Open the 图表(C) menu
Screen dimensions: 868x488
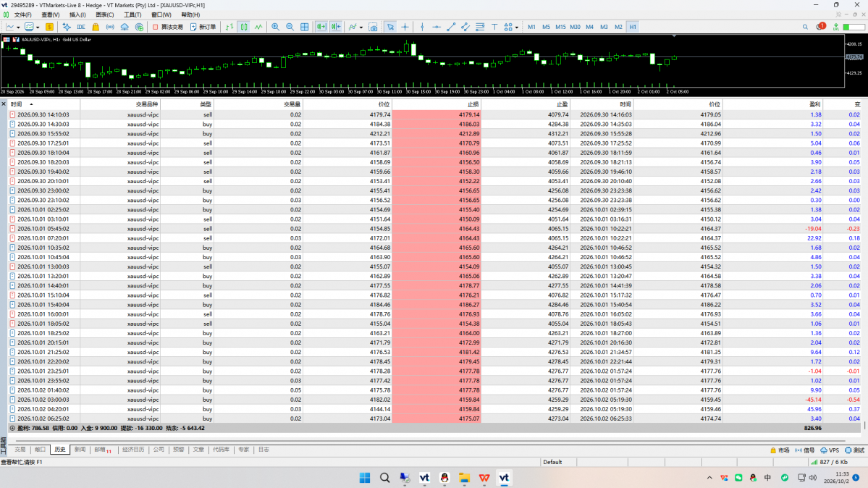[105, 15]
